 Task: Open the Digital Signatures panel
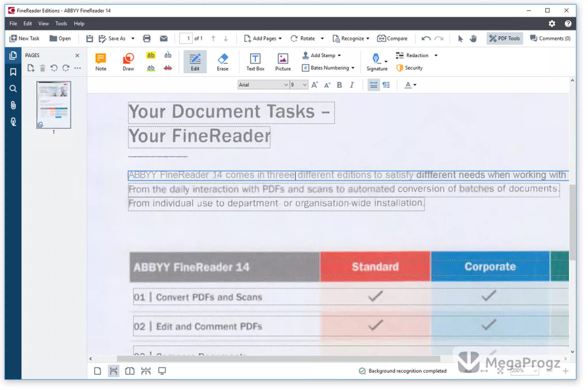pos(13,122)
